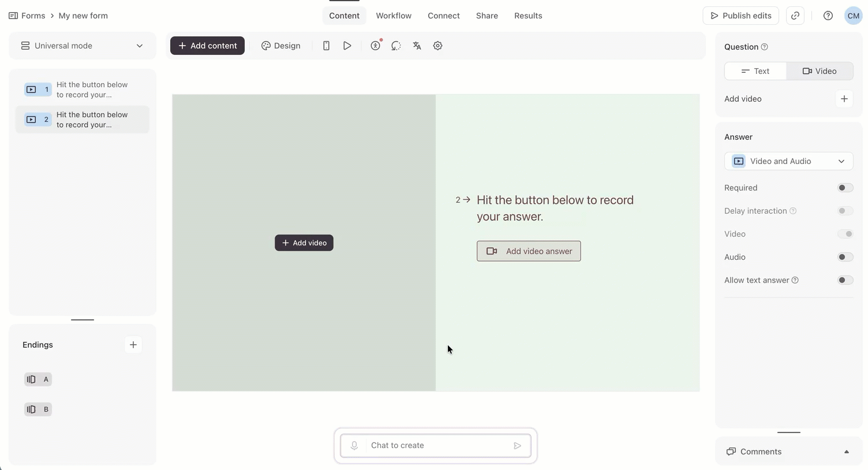Screen dimensions: 868x470
Task: Open the translate languages icon
Action: (x=417, y=46)
